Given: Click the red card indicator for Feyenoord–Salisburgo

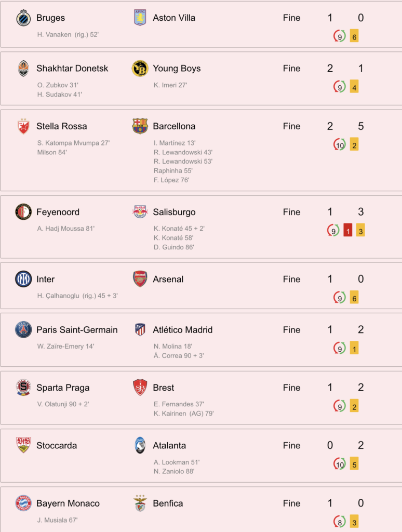Looking at the screenshot, I should point(347,230).
